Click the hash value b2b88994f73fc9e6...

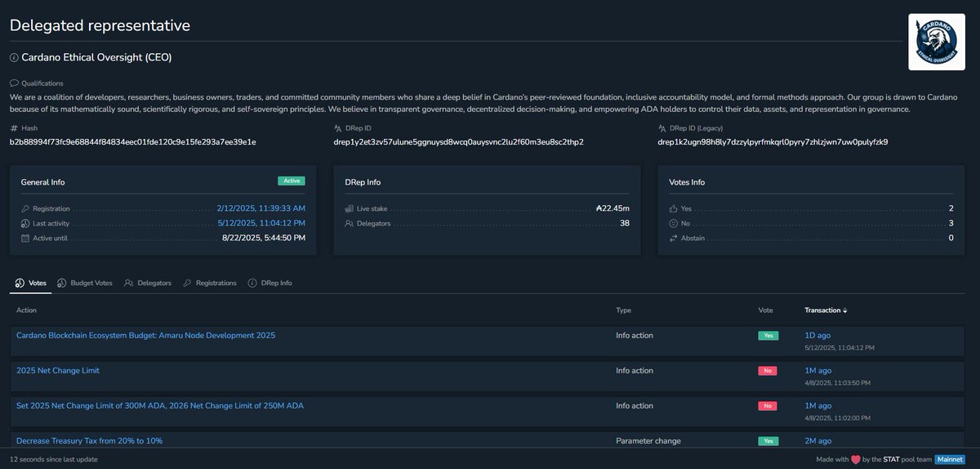coord(133,142)
